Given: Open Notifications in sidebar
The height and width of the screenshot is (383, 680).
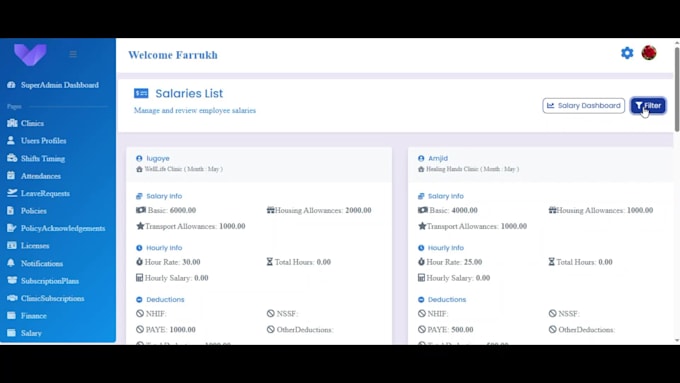Looking at the screenshot, I should (x=42, y=263).
